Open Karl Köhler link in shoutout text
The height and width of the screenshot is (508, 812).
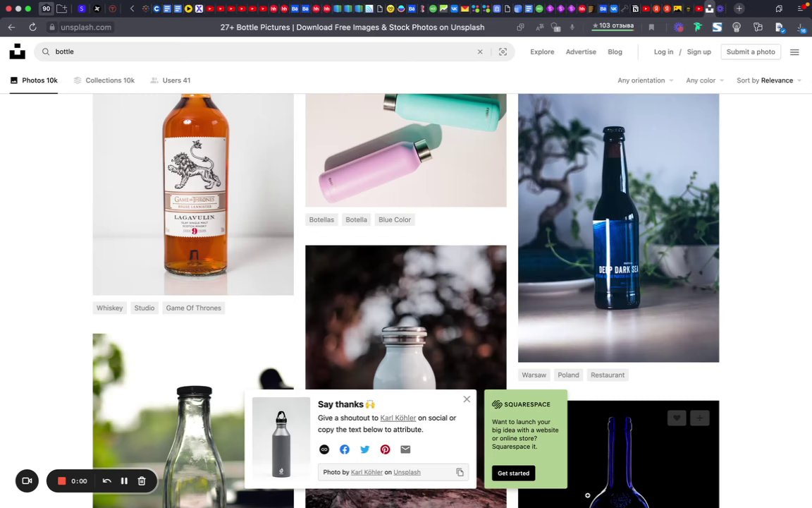click(x=398, y=418)
